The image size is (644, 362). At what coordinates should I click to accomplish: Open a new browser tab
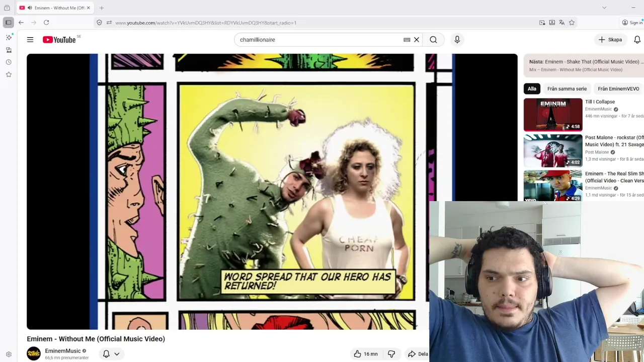click(101, 8)
